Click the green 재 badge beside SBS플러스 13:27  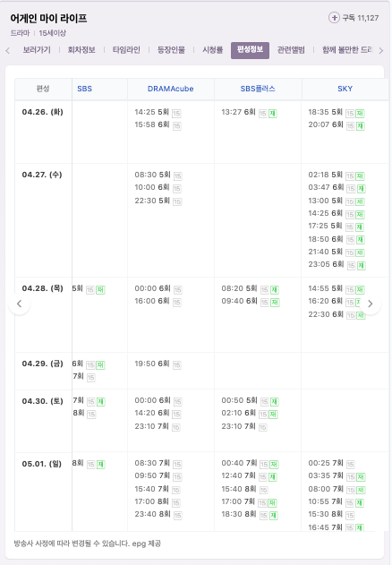coord(273,114)
